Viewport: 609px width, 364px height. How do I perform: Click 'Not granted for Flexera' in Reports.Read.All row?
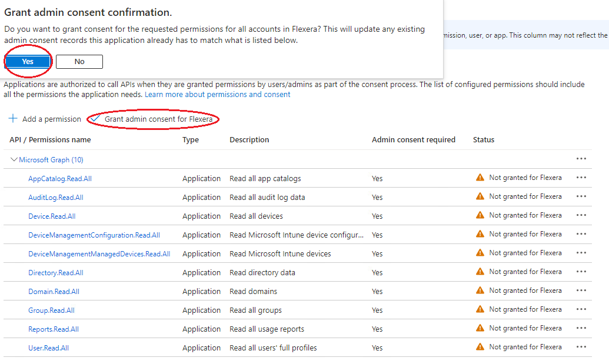(525, 328)
